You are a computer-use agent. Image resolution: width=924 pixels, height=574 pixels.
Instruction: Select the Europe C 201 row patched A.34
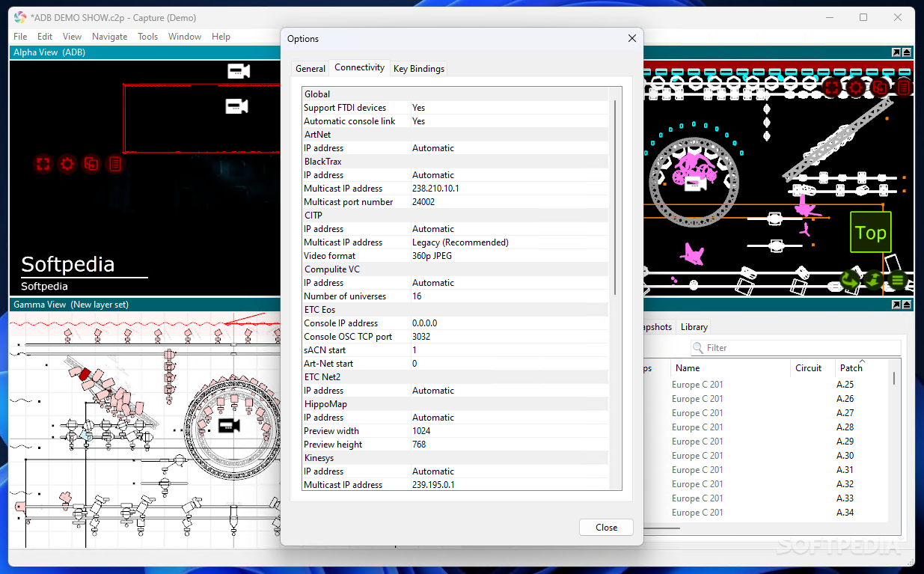coord(767,513)
